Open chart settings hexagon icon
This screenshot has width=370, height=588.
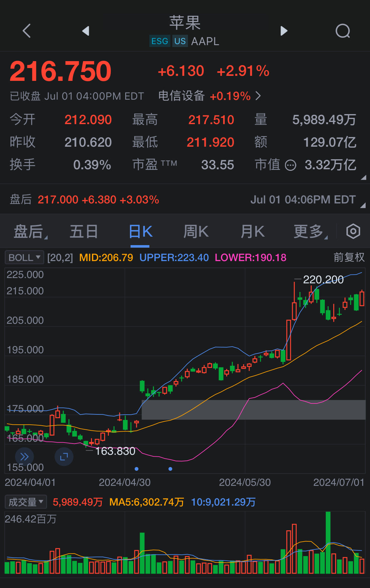point(353,232)
